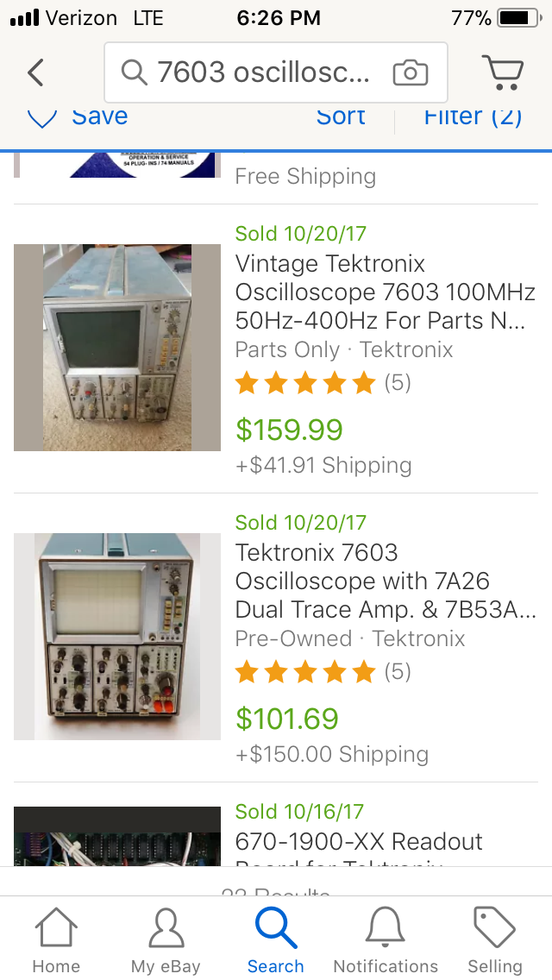The image size is (552, 980).
Task: Tap the Save search heart icon
Action: (43, 118)
